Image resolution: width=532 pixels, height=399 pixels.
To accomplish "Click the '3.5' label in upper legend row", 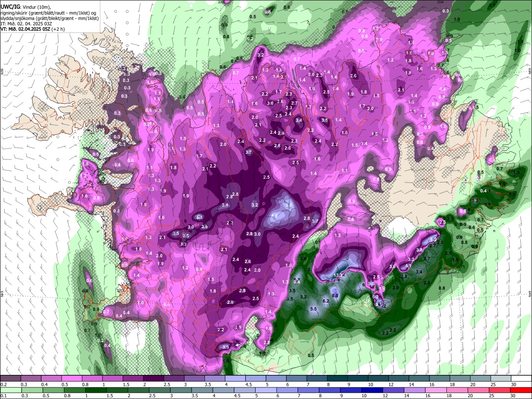I will [x=207, y=384].
